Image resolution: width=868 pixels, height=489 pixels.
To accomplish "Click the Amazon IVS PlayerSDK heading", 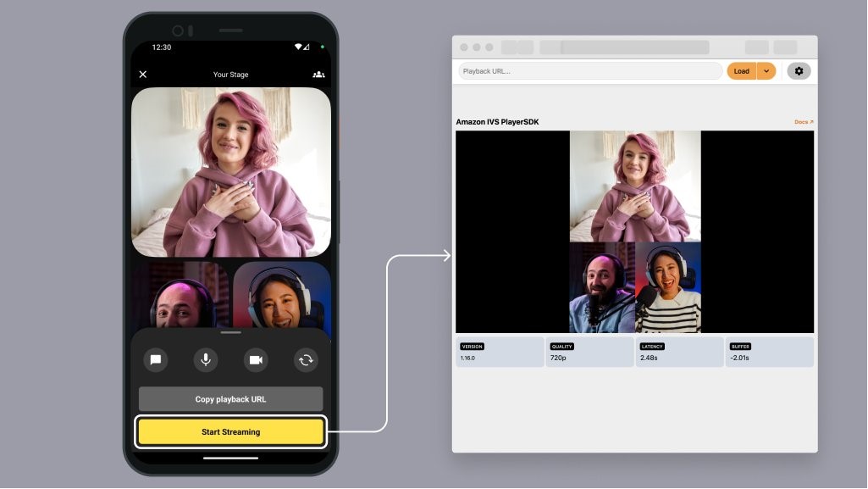I will tap(497, 122).
